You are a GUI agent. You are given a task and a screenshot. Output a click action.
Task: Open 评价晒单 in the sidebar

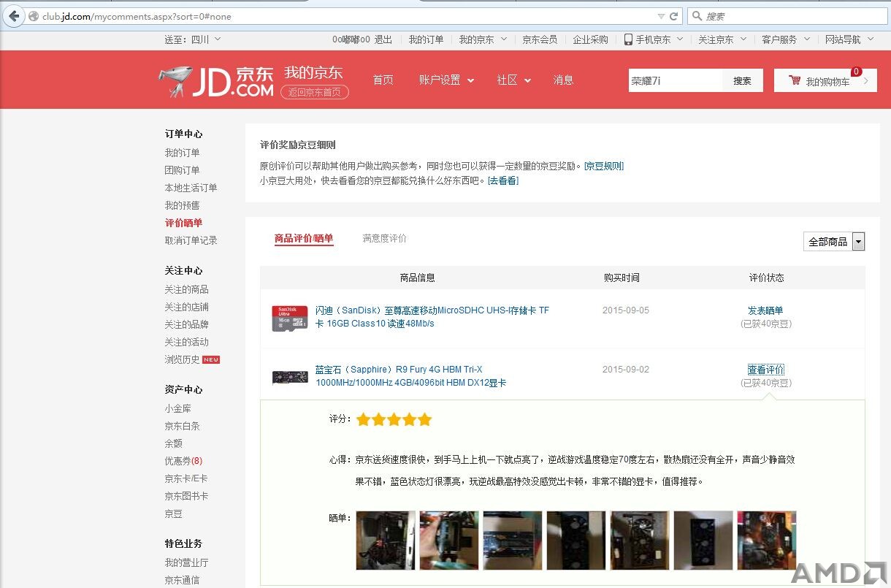[x=183, y=223]
